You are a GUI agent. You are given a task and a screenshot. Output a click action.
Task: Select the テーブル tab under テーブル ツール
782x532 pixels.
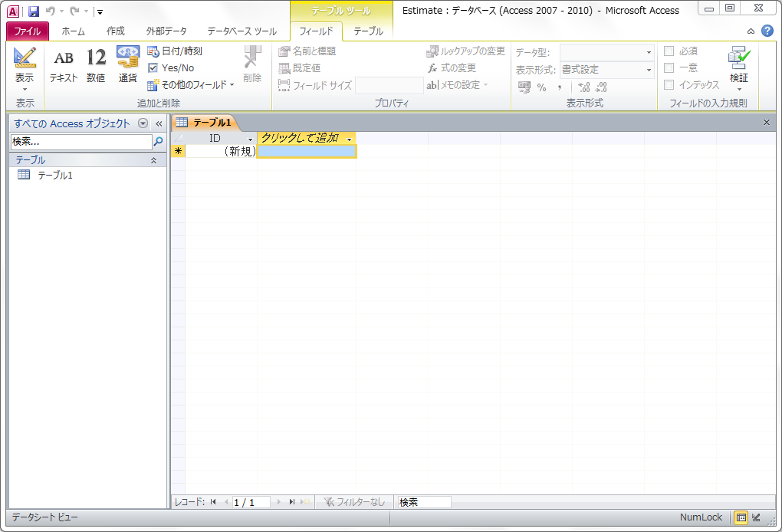(368, 31)
